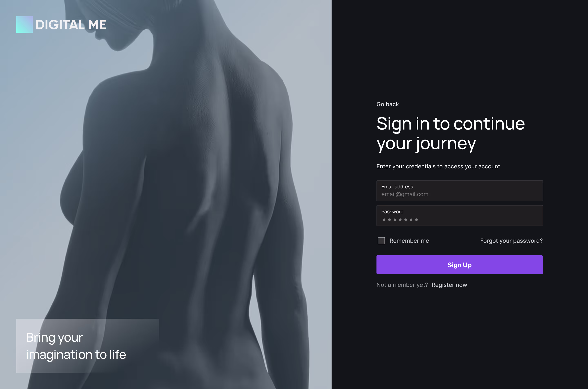Click the Sign Up button label text
The width and height of the screenshot is (588, 389).
click(x=459, y=265)
